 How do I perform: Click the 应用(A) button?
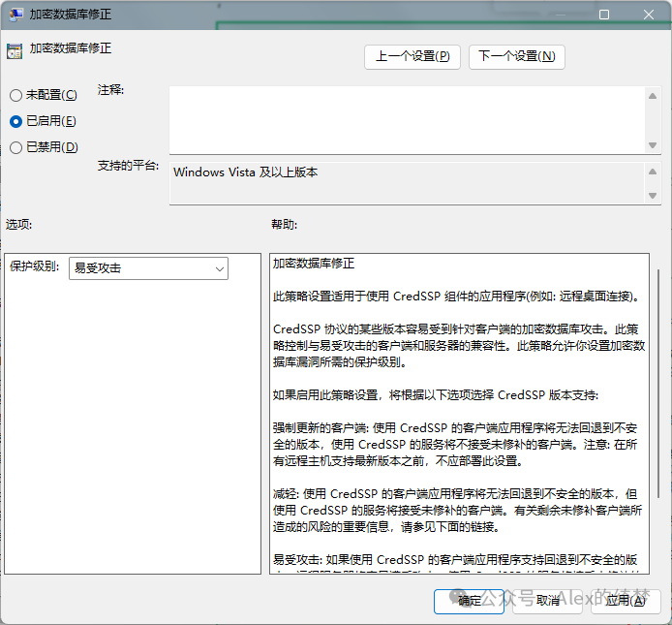(x=626, y=601)
